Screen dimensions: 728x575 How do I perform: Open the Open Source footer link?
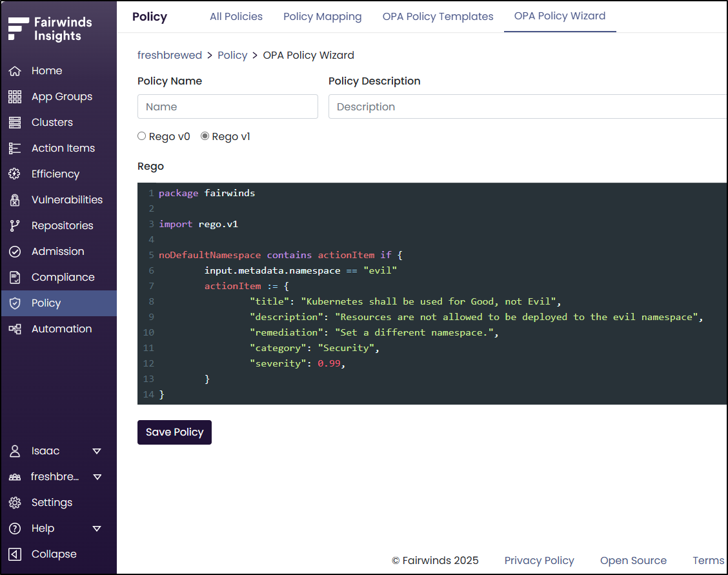point(633,561)
